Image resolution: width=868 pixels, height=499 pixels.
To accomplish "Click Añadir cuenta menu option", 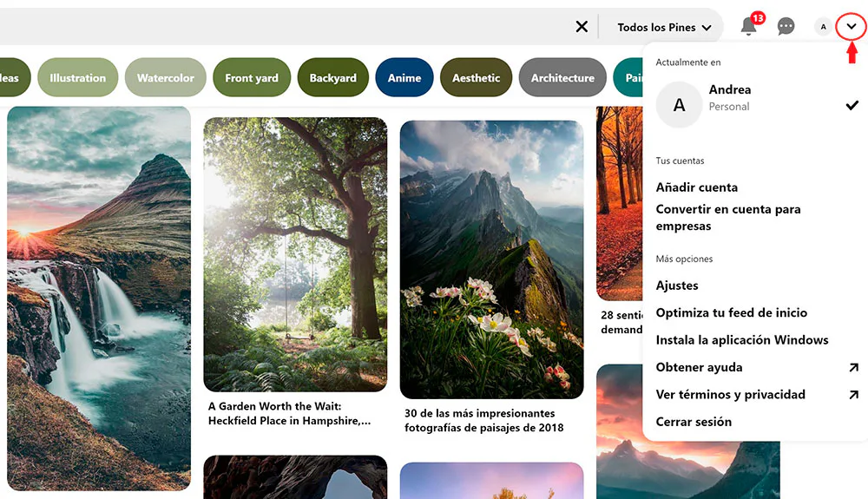I will tap(696, 187).
